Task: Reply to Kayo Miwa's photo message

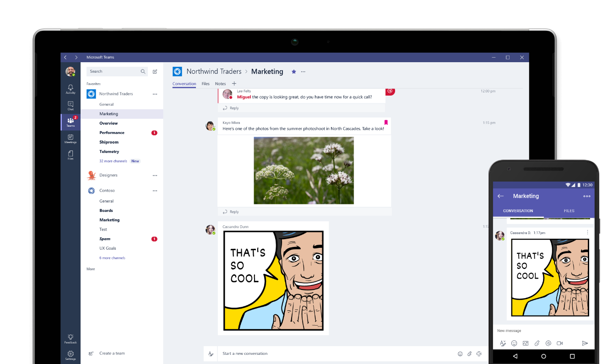Action: tap(231, 212)
